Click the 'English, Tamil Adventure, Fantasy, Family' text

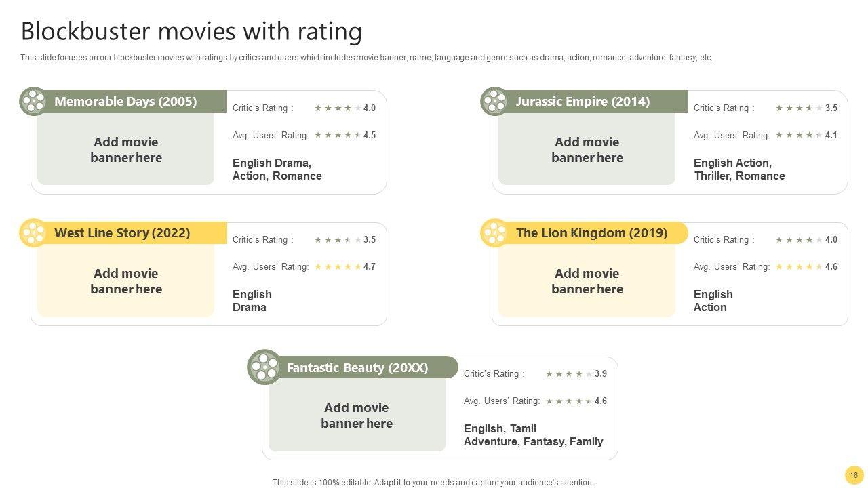pyautogui.click(x=533, y=435)
